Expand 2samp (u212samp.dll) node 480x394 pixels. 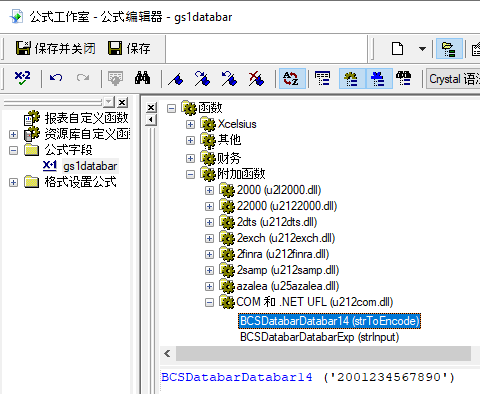pyautogui.click(x=209, y=270)
